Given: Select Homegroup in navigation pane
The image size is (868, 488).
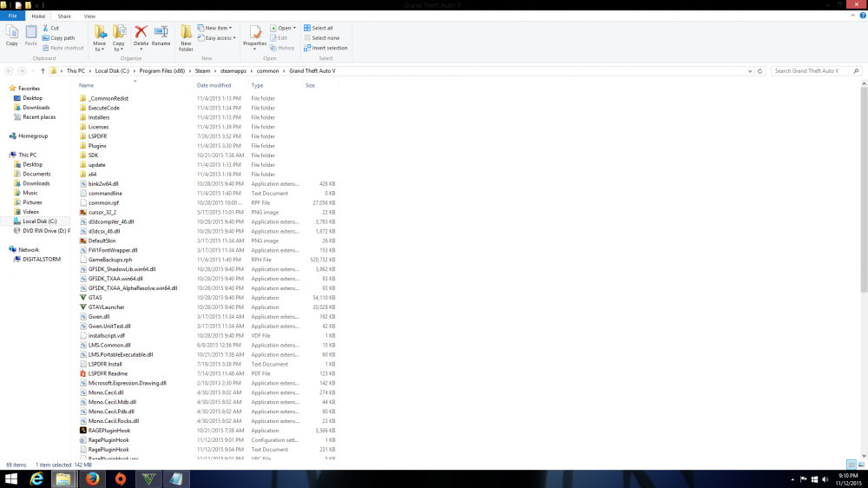Looking at the screenshot, I should coord(33,135).
